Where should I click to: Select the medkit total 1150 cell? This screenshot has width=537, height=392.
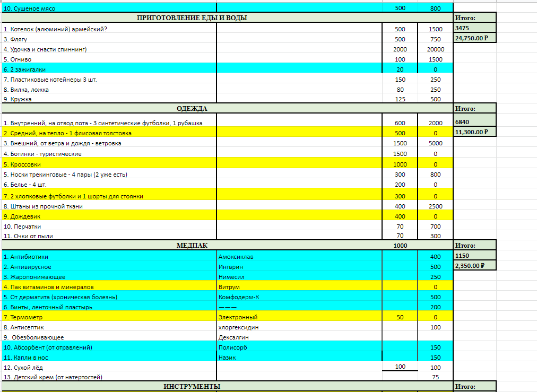tap(475, 256)
